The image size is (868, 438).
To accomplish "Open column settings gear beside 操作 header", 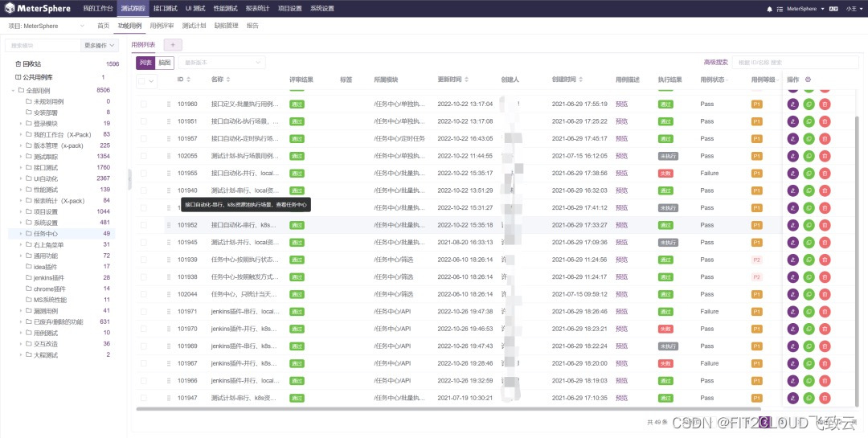I will (808, 80).
